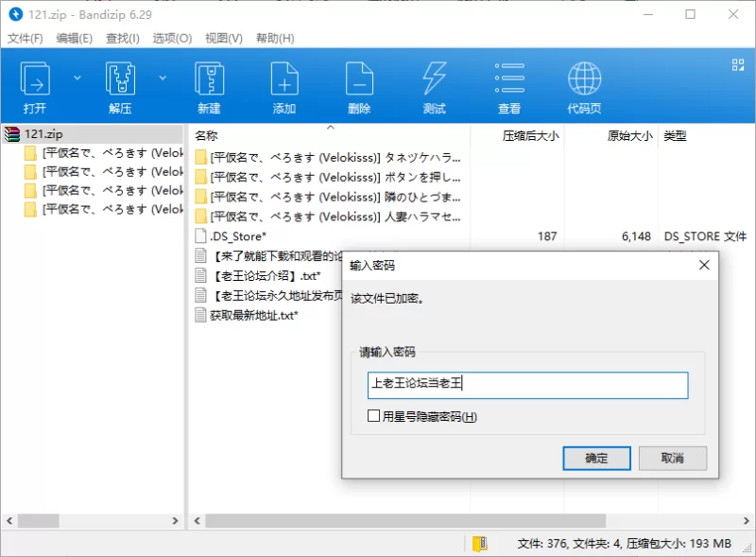Click the 测试 (Test) lightning icon
756x557 pixels.
pyautogui.click(x=434, y=87)
